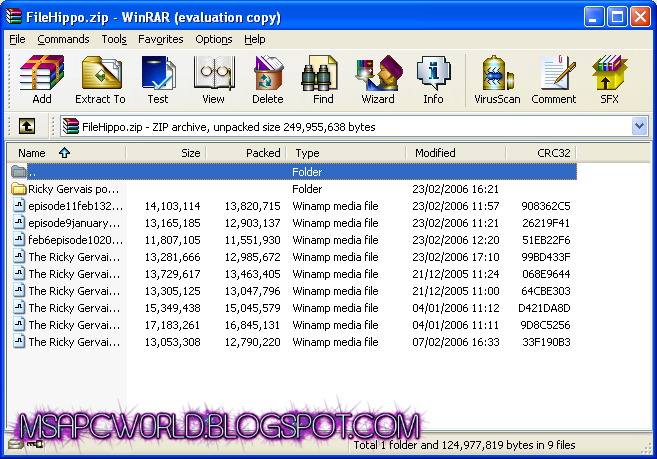The width and height of the screenshot is (657, 459).
Task: Open the Commands menu
Action: pyautogui.click(x=63, y=39)
